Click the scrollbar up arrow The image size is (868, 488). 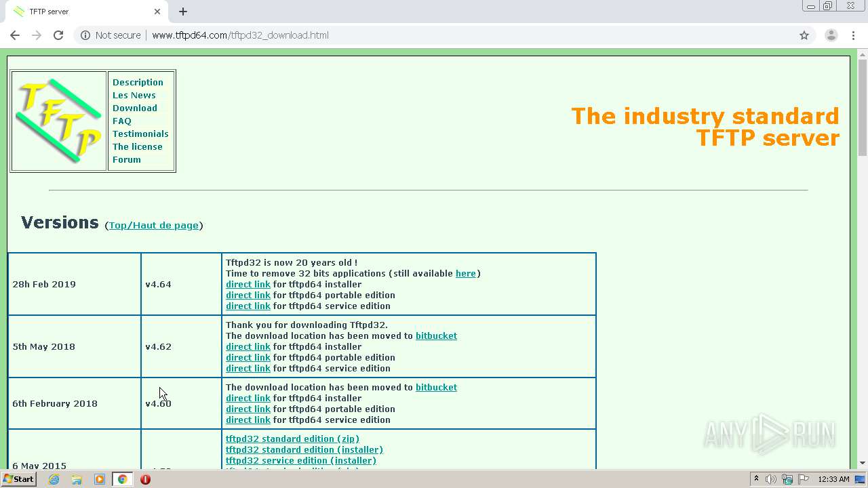point(863,54)
